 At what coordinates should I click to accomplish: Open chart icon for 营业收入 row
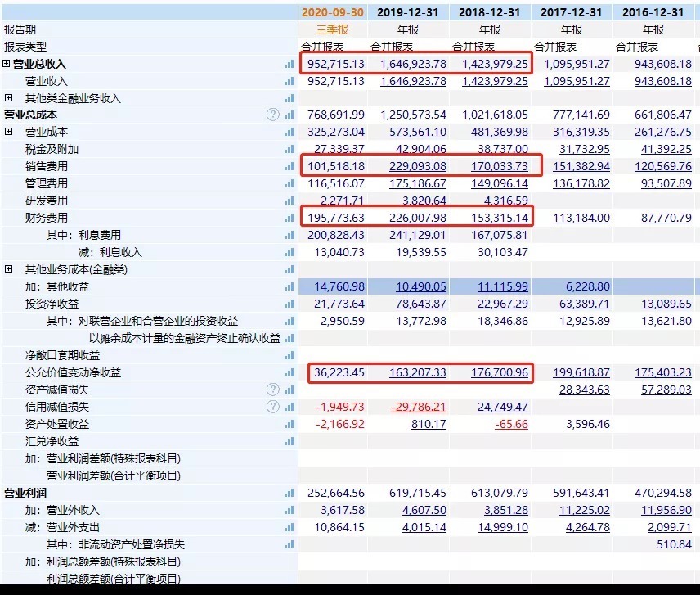(x=289, y=81)
